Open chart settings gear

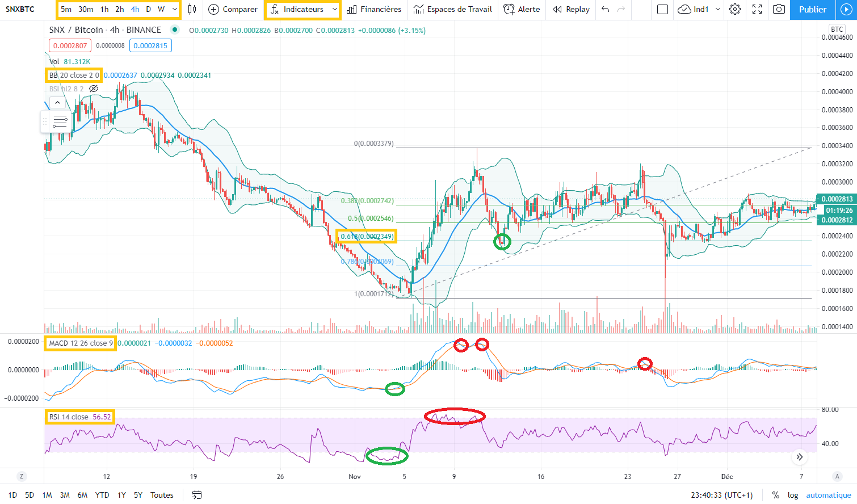[735, 9]
